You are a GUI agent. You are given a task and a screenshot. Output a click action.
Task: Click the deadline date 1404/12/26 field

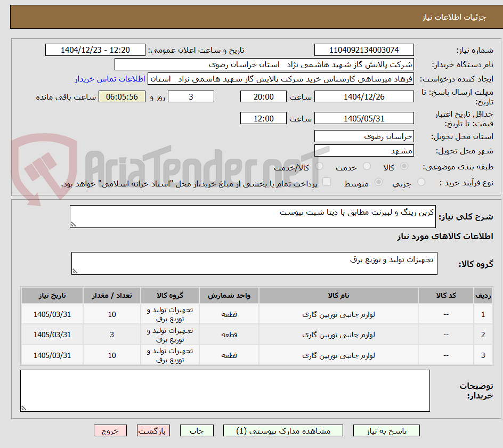coord(364,96)
